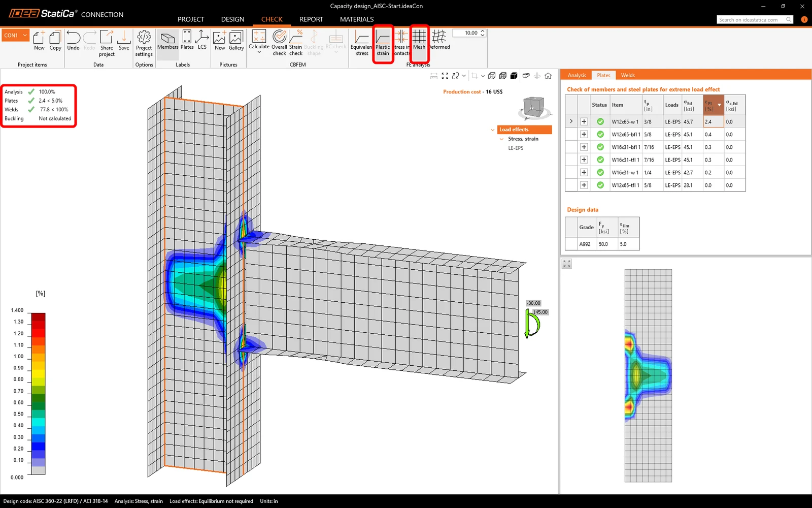Zoom to fit view
Image resolution: width=812 pixels, height=508 pixels.
445,76
